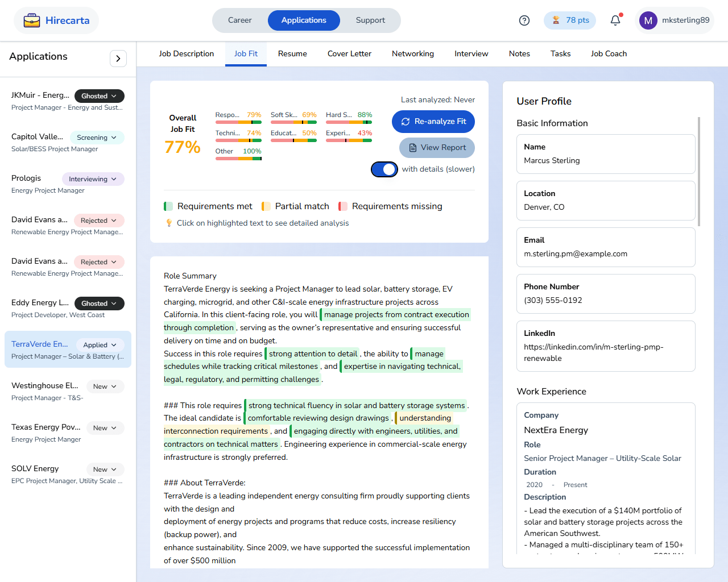Click the Hirecarta briefcase logo icon

tap(32, 21)
